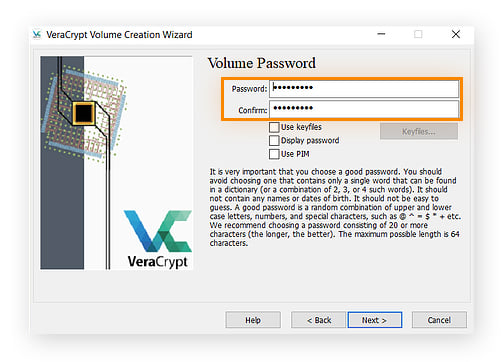Focus the Confirm password field
This screenshot has height=362, width=502.
[364, 109]
